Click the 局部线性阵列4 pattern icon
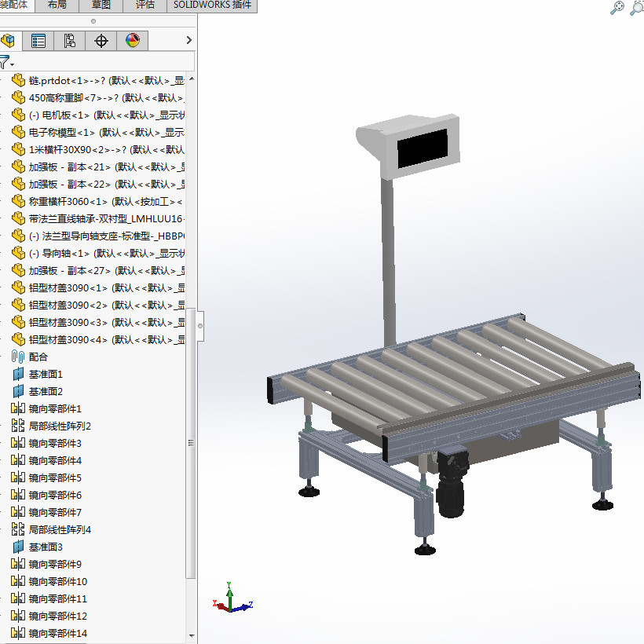This screenshot has width=644, height=644. pyautogui.click(x=18, y=529)
